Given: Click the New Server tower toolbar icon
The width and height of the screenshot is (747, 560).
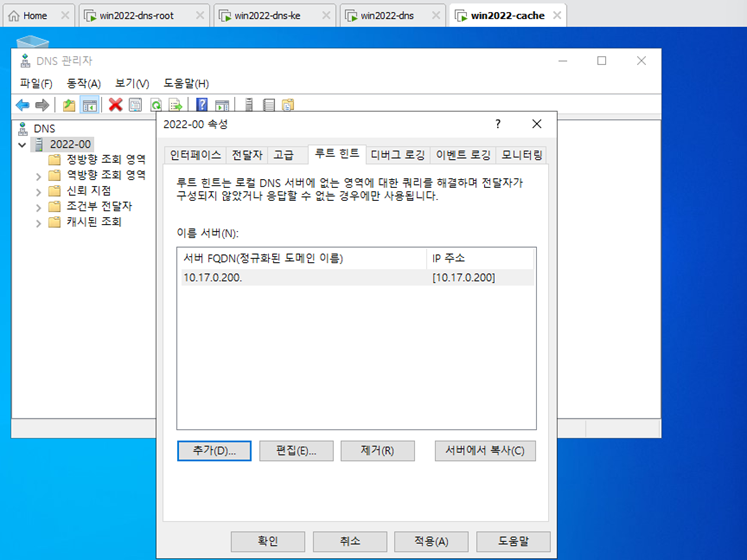Looking at the screenshot, I should click(249, 105).
